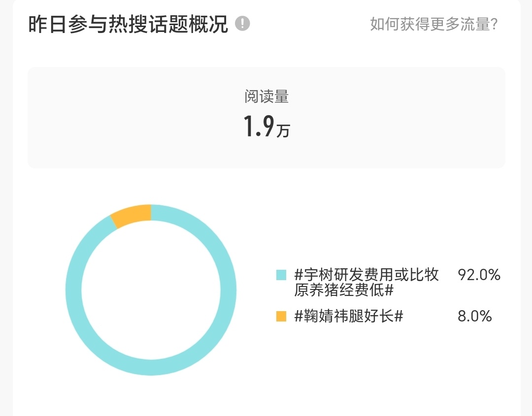Tap the 8.0% percentage value

pyautogui.click(x=474, y=316)
